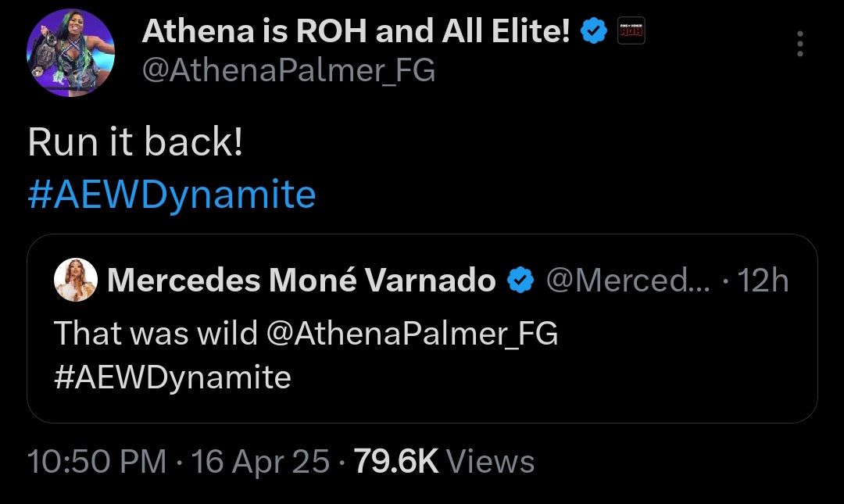844x504 pixels.
Task: Click the @AthenaPalmer_FG mention in quoted tweet
Action: pyautogui.click(x=412, y=334)
